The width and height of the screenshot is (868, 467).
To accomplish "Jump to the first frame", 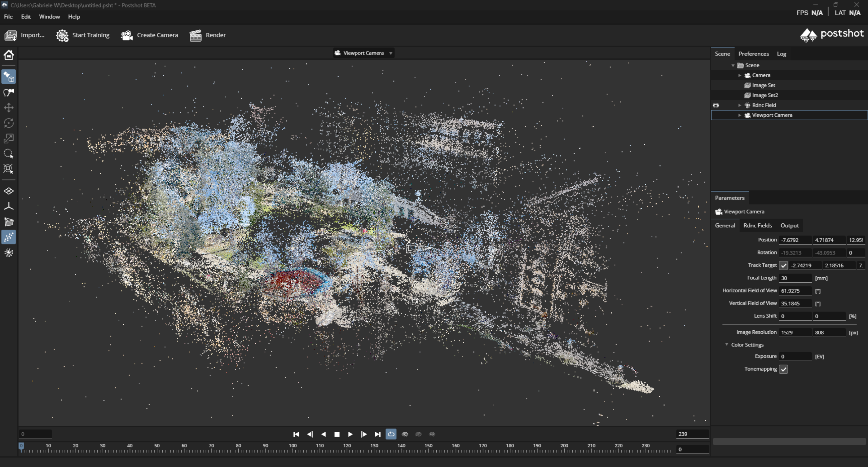I will (296, 434).
